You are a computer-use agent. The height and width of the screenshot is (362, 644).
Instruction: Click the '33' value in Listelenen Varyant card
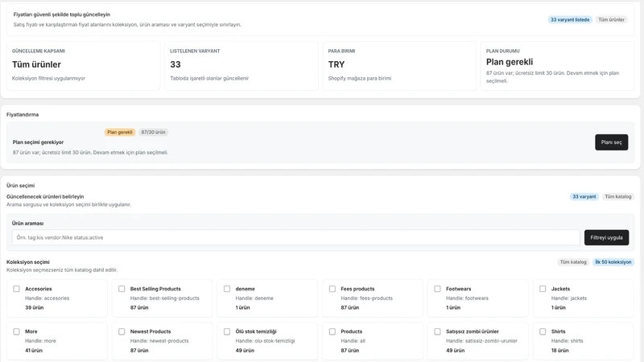coord(175,64)
